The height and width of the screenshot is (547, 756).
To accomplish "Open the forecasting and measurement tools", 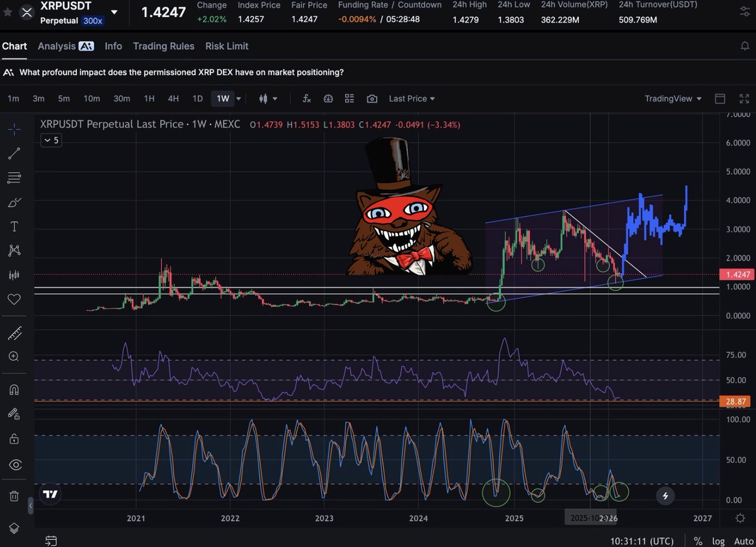I will (14, 275).
